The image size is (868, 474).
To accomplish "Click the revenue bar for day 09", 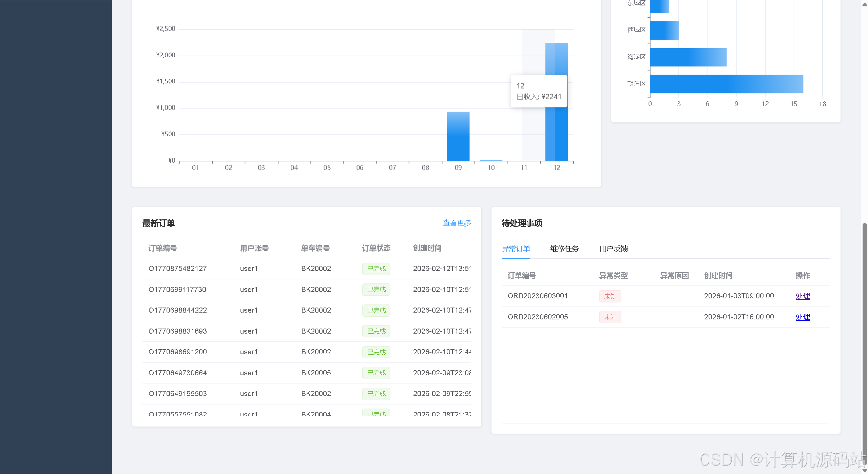I will click(458, 136).
